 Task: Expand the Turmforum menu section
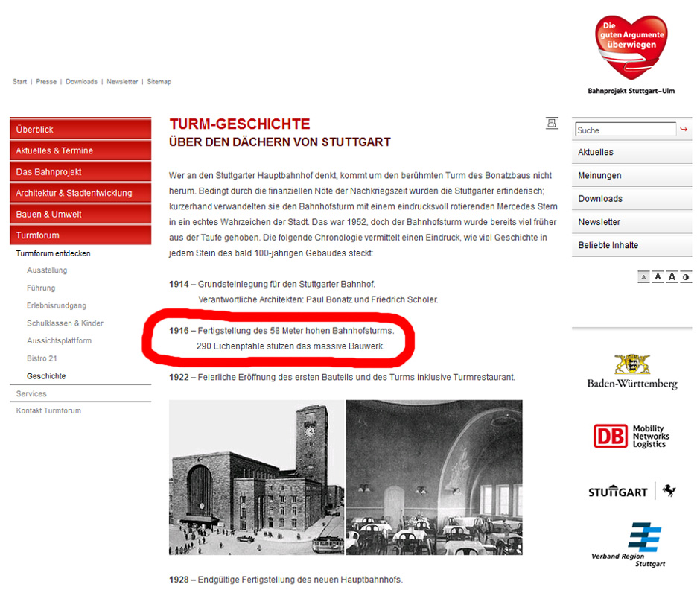(80, 235)
